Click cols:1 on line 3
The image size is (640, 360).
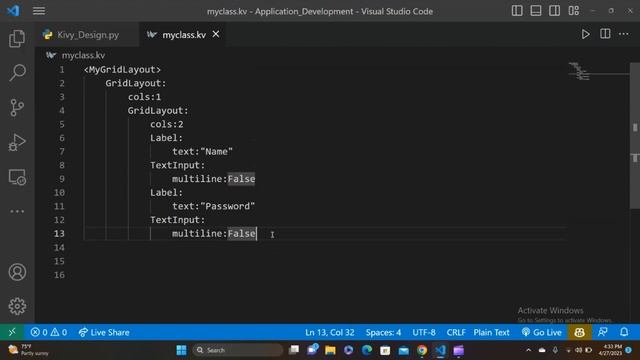(x=144, y=97)
